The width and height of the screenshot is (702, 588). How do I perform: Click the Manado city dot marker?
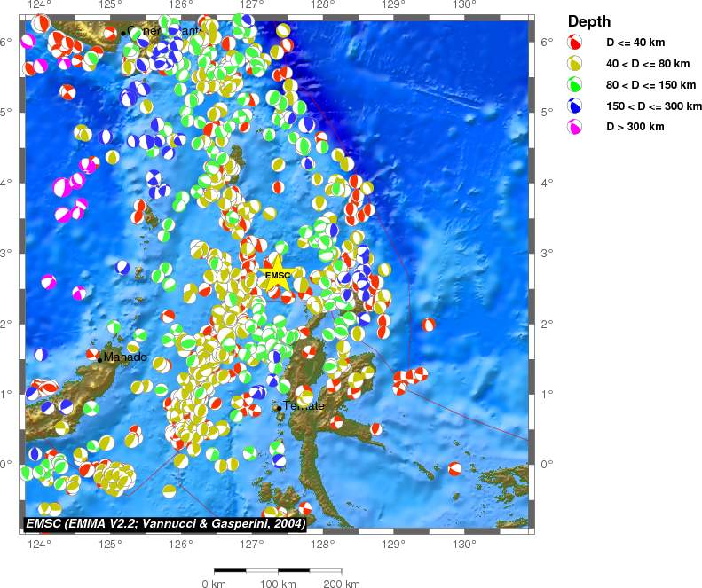point(99,359)
